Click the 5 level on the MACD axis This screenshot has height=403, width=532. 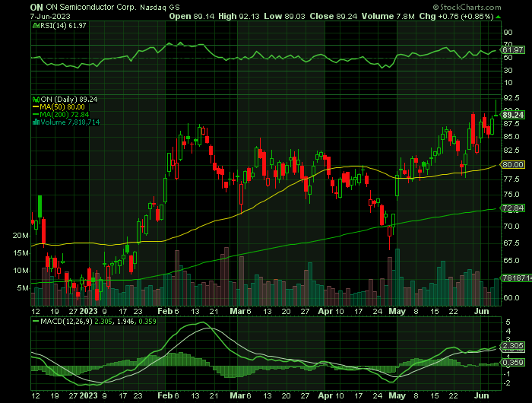click(x=508, y=322)
